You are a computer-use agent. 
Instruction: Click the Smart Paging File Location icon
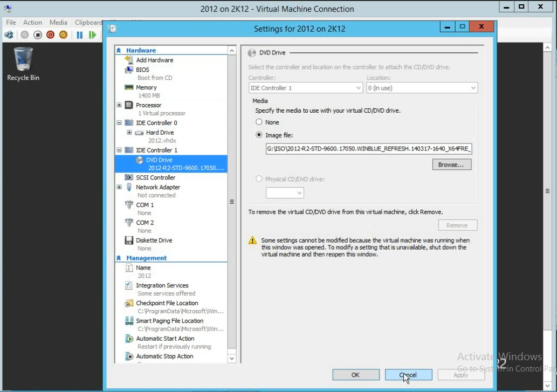[x=129, y=321]
